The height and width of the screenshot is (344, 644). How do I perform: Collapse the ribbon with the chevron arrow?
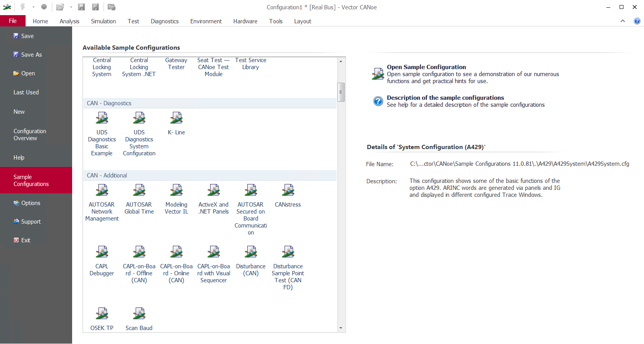623,21
